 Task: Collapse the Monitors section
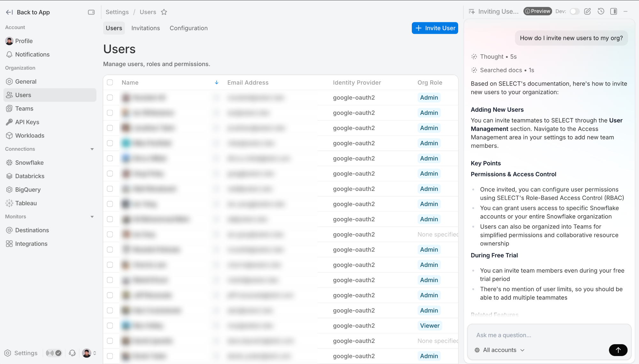(92, 217)
